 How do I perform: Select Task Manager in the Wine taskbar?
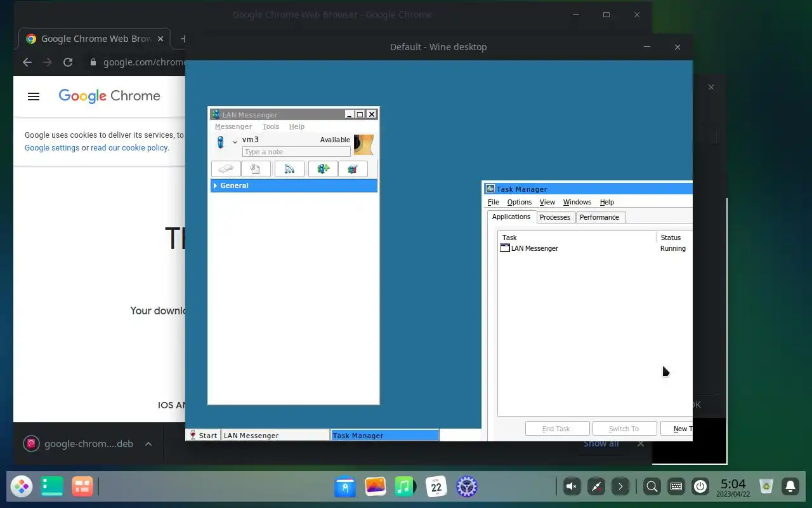point(384,436)
